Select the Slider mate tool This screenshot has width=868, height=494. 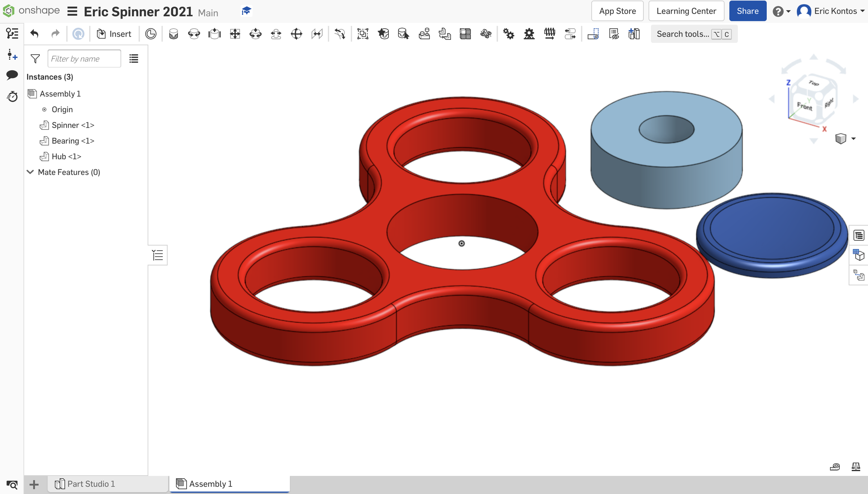[214, 34]
